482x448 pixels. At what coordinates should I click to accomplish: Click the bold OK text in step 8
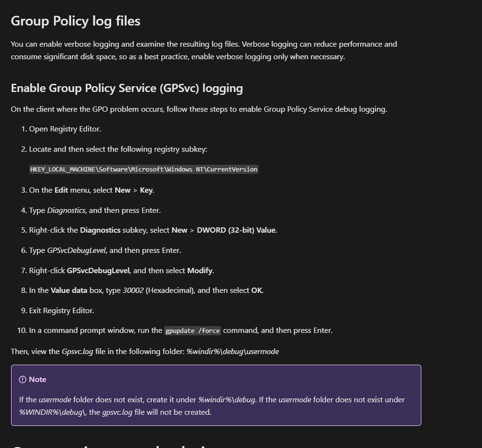[257, 291]
